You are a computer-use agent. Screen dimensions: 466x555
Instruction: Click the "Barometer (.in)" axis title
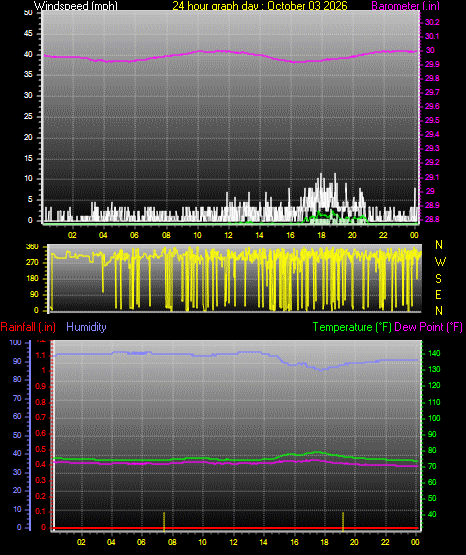tap(405, 6)
